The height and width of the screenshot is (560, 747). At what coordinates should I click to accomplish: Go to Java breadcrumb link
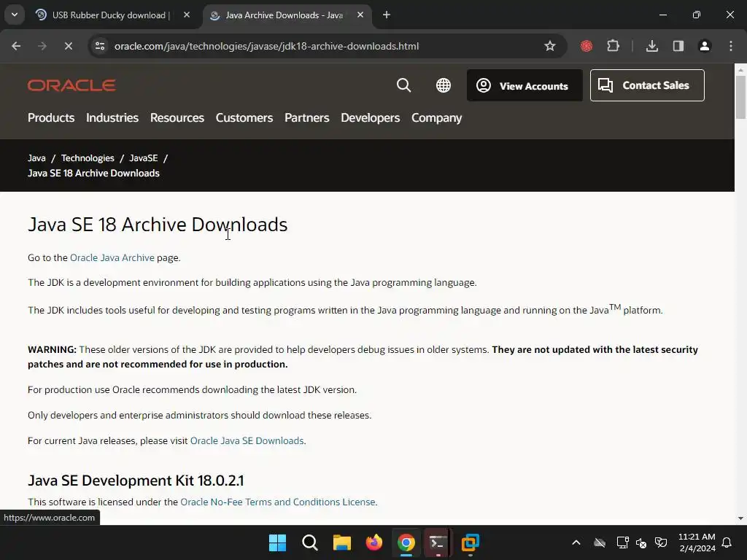(36, 158)
